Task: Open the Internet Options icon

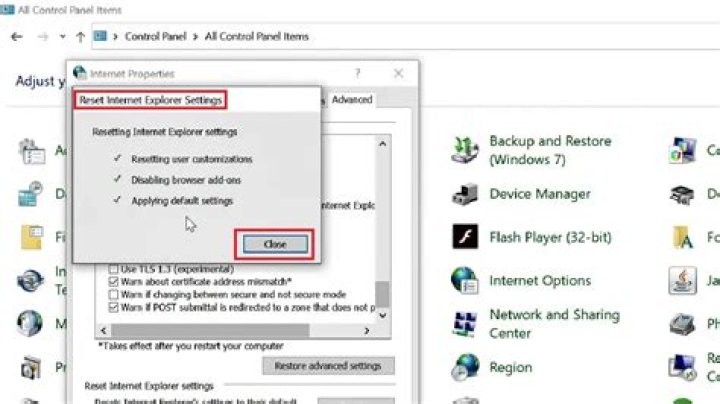Action: [465, 281]
